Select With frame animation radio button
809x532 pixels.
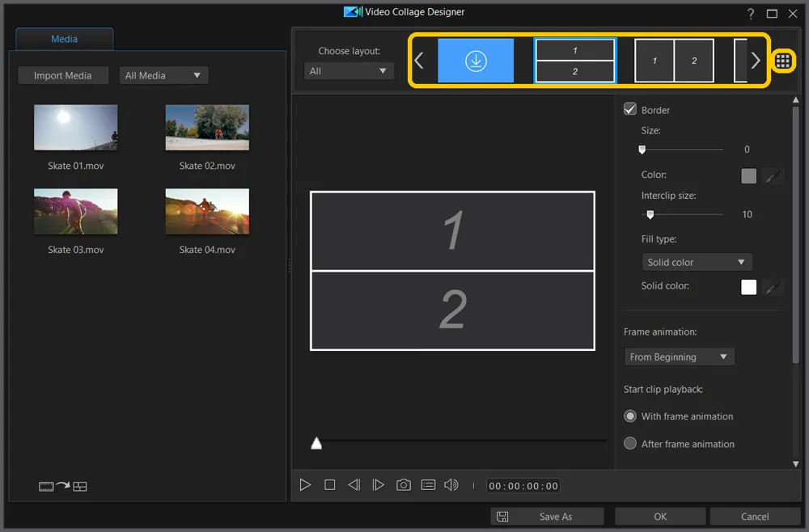(630, 416)
